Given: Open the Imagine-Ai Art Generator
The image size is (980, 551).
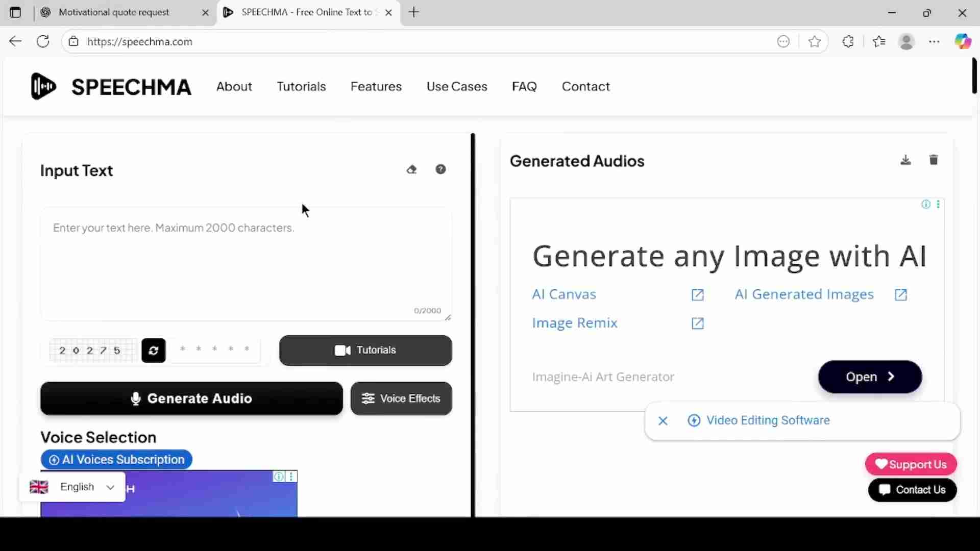Looking at the screenshot, I should (869, 377).
